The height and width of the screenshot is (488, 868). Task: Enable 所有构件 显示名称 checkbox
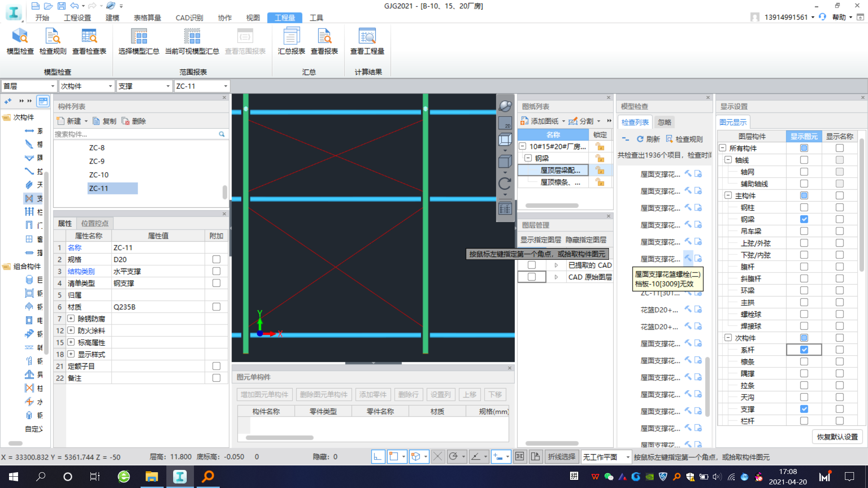pos(840,148)
